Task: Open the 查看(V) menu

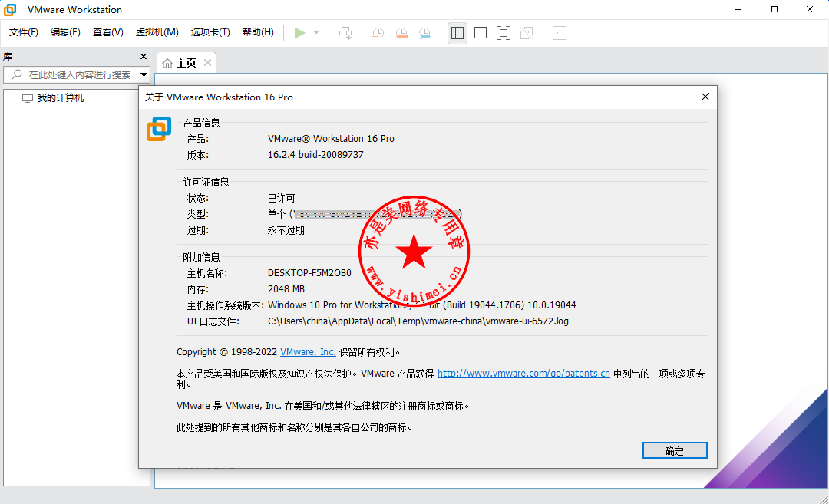Action: tap(108, 32)
